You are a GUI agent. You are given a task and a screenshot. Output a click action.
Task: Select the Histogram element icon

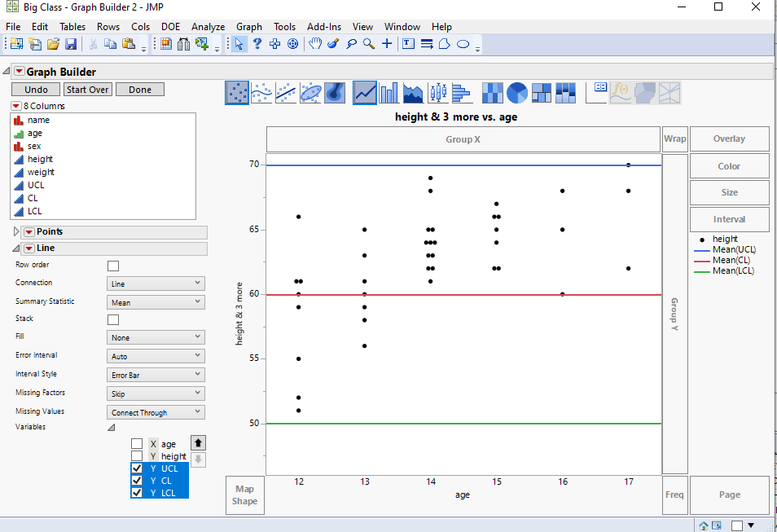tap(461, 93)
